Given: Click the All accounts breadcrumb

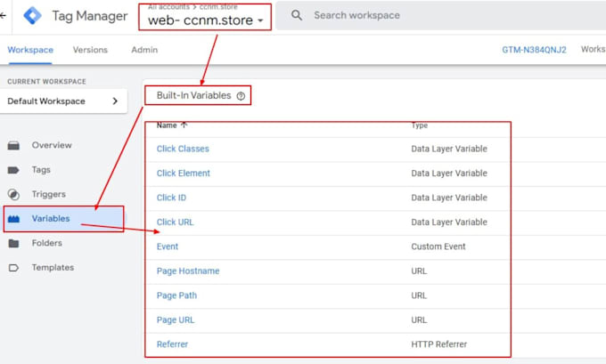Looking at the screenshot, I should [x=168, y=7].
